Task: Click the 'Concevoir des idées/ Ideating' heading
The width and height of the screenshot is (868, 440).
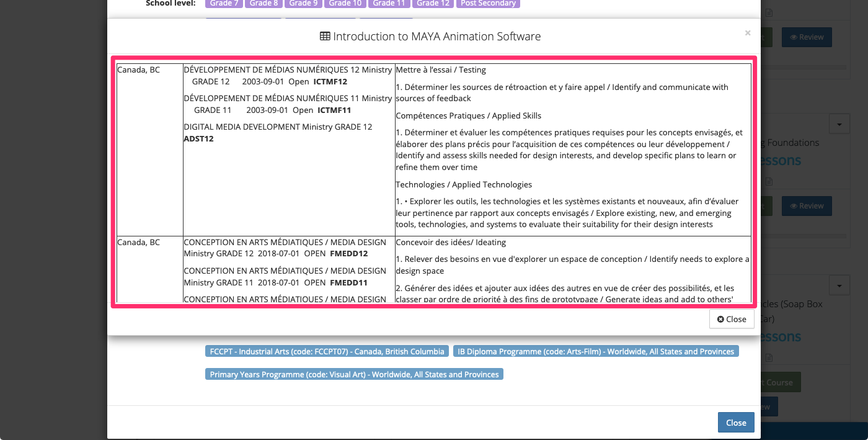Action: 451,242
